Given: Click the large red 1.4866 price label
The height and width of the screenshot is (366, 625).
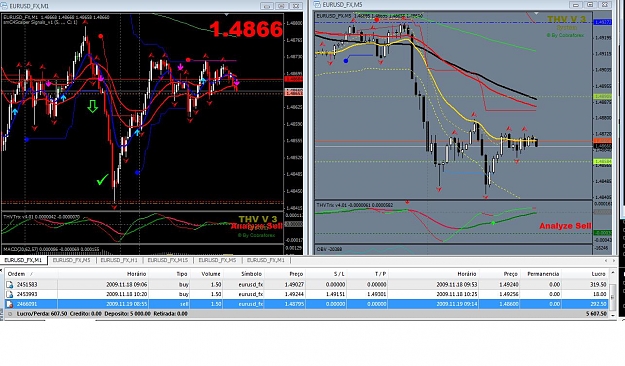Looking at the screenshot, I should point(246,29).
